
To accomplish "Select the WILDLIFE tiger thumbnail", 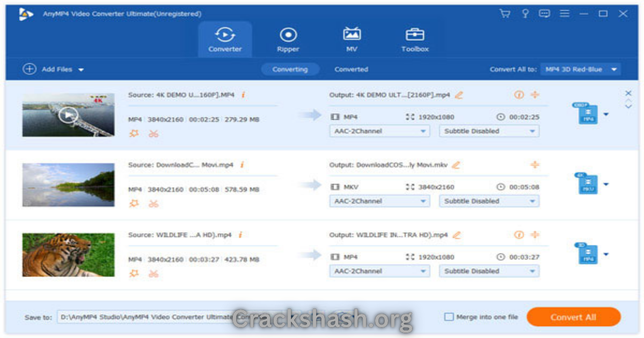I will click(68, 255).
